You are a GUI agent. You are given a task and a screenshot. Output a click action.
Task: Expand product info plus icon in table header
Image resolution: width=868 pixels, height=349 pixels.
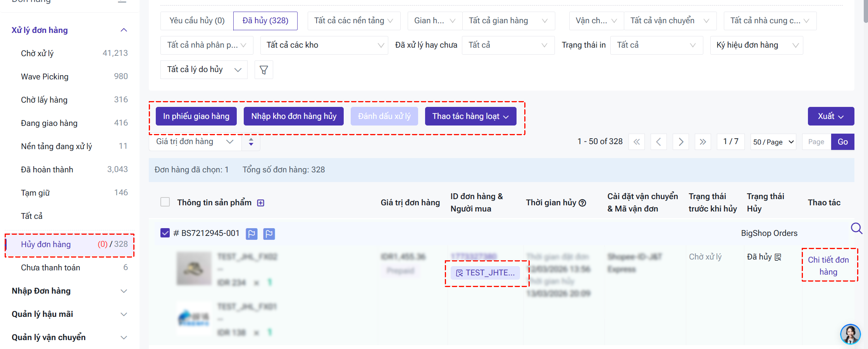261,203
